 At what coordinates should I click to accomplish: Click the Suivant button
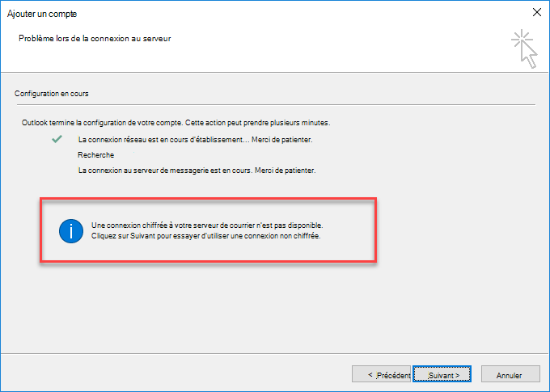[442, 374]
